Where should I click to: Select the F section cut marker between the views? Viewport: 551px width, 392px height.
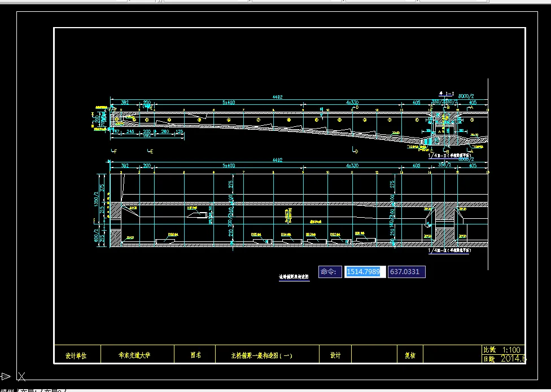tap(114, 151)
